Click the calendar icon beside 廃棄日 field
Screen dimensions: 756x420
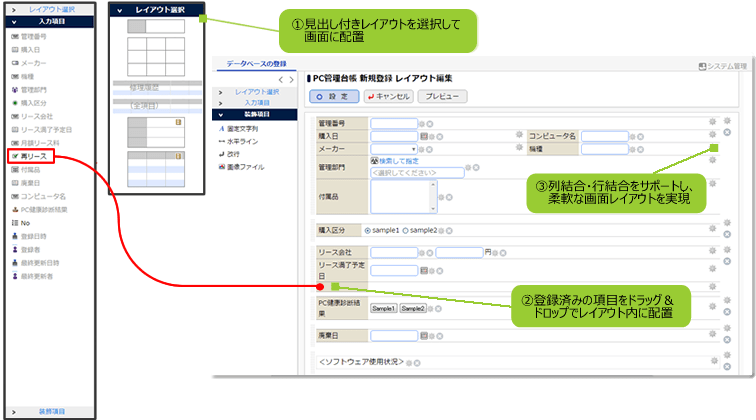tap(424, 336)
